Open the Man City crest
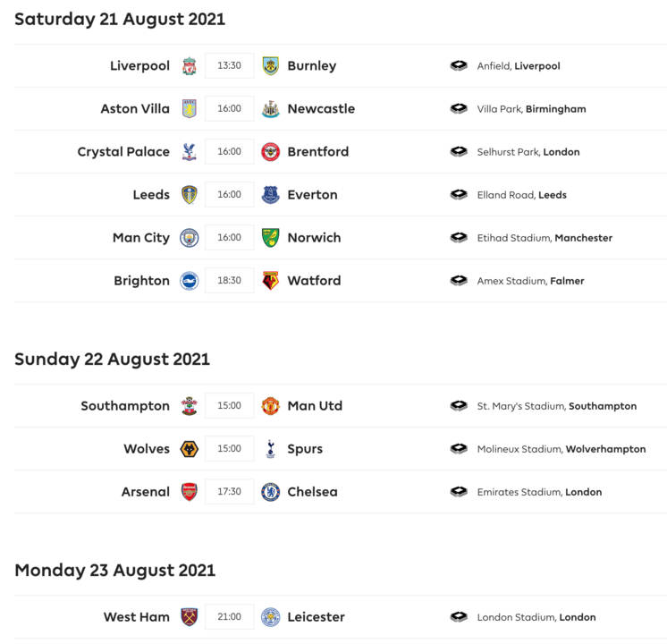667x644 pixels. pyautogui.click(x=189, y=238)
